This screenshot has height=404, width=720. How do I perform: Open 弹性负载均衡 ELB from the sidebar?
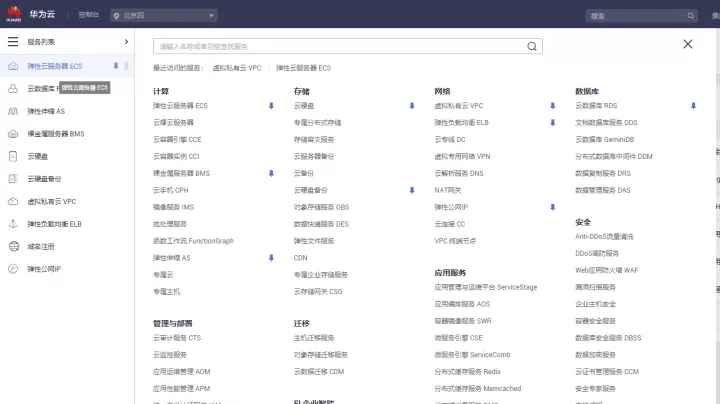point(54,224)
